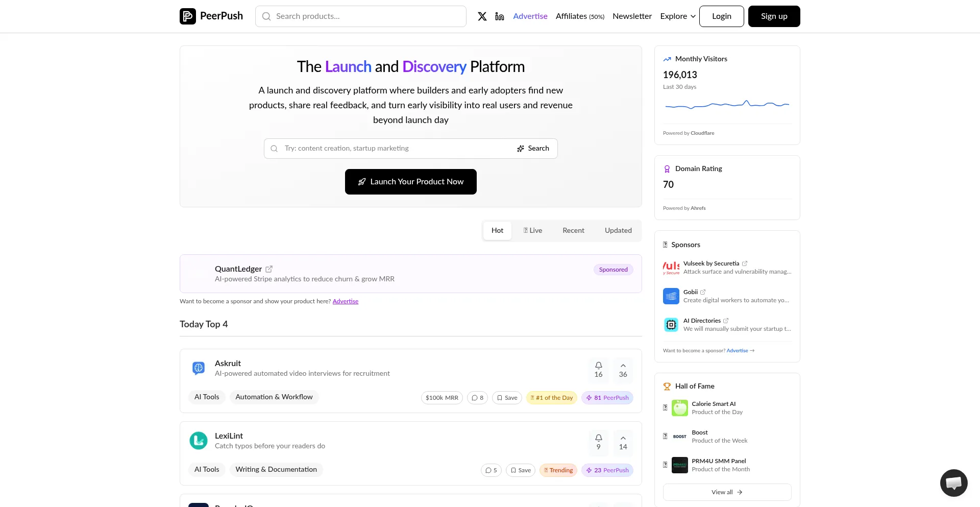Switch to the Live tab
Image resolution: width=980 pixels, height=507 pixels.
point(533,231)
